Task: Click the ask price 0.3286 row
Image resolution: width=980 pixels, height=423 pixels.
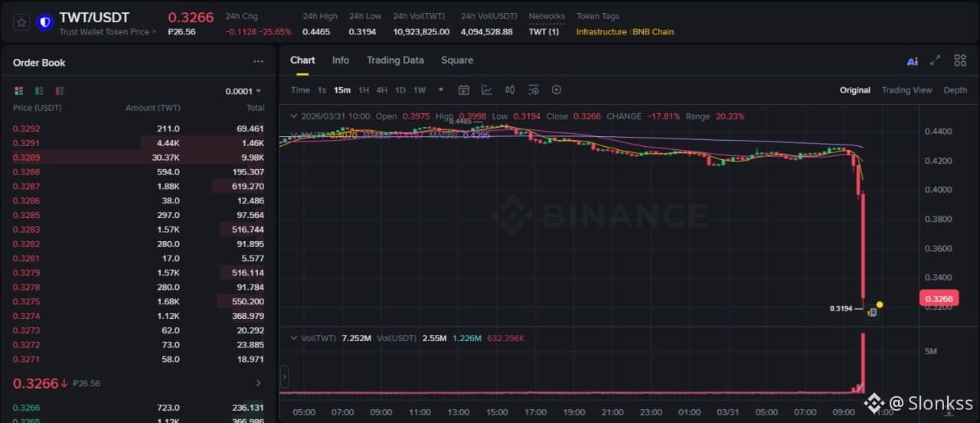Action: [139, 200]
